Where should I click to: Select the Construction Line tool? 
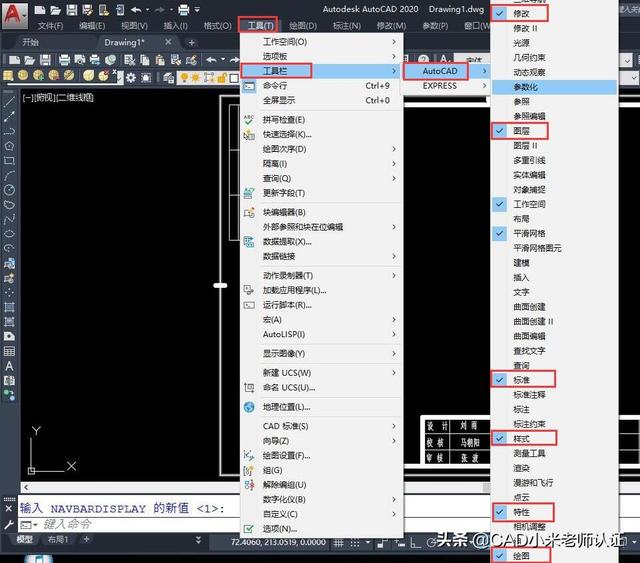coord(9,116)
